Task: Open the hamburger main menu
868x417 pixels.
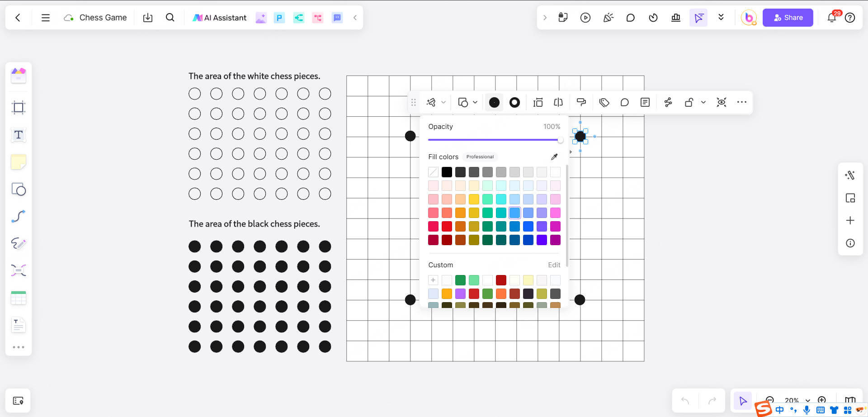Action: point(46,18)
